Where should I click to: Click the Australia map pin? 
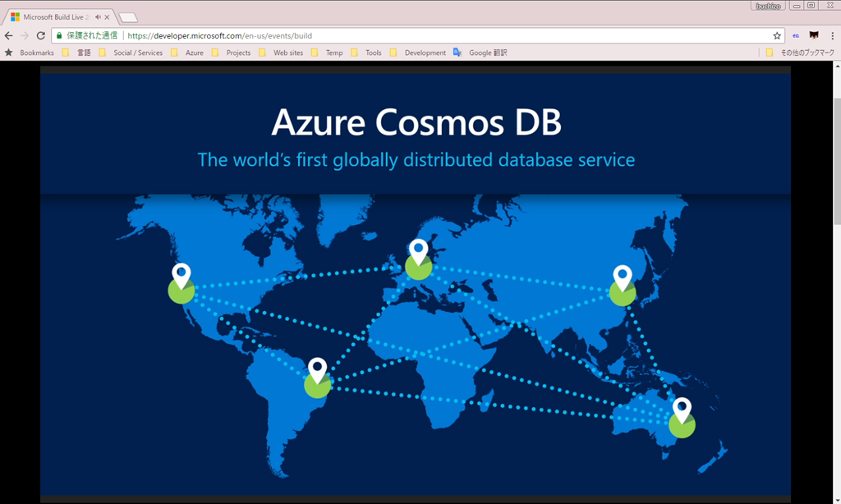pos(682,409)
